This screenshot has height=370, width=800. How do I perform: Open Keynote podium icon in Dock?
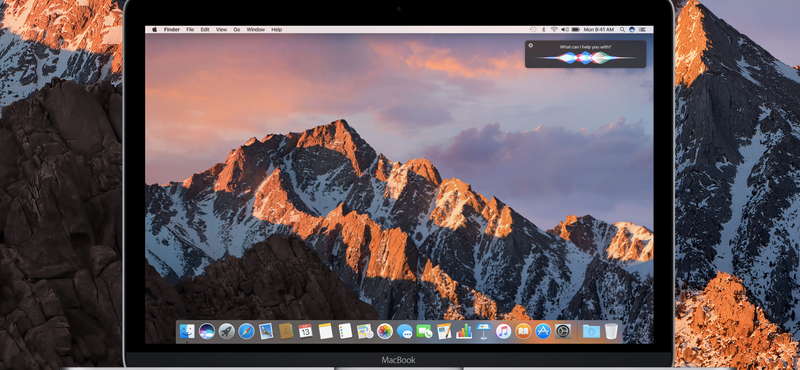[x=483, y=331]
